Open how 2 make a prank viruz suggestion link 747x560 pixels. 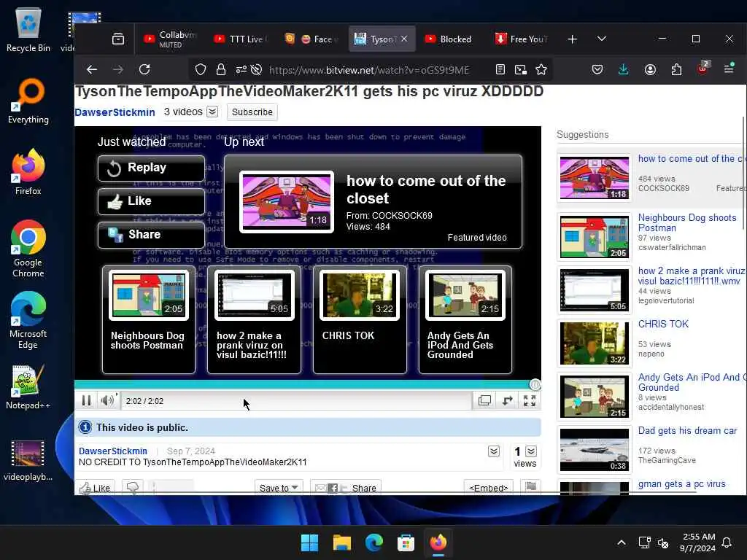pos(692,276)
